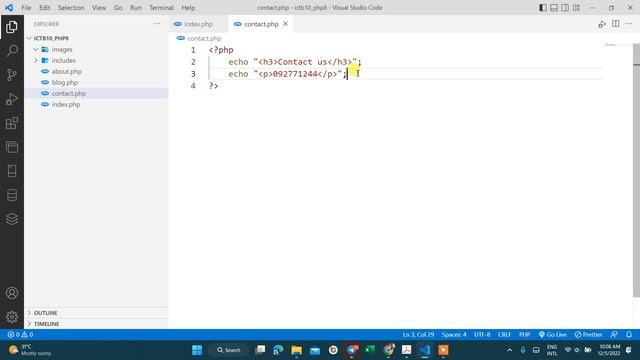Open Windows Start menu
Screen dimensions: 640x360
[x=197, y=350]
